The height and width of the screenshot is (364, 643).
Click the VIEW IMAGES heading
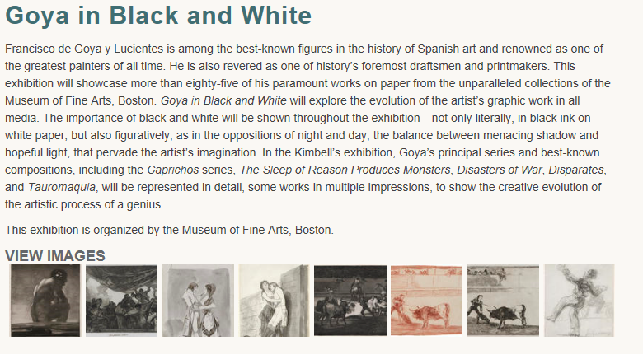(x=55, y=256)
